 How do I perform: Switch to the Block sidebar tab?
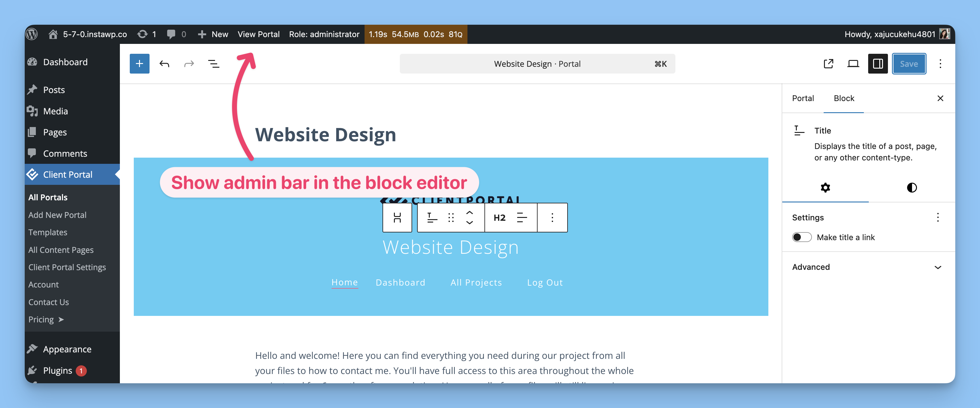(843, 98)
